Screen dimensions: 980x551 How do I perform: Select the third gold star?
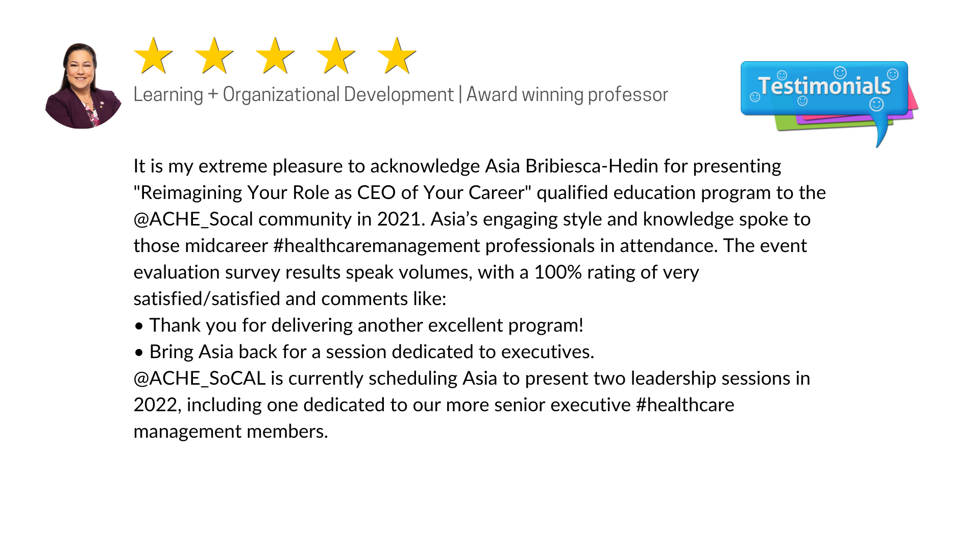click(x=275, y=56)
